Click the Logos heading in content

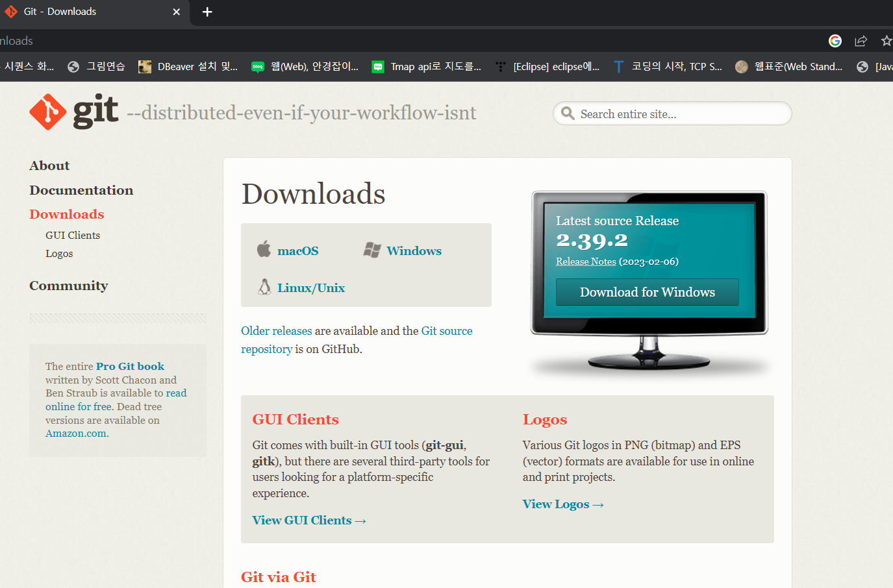[545, 420]
